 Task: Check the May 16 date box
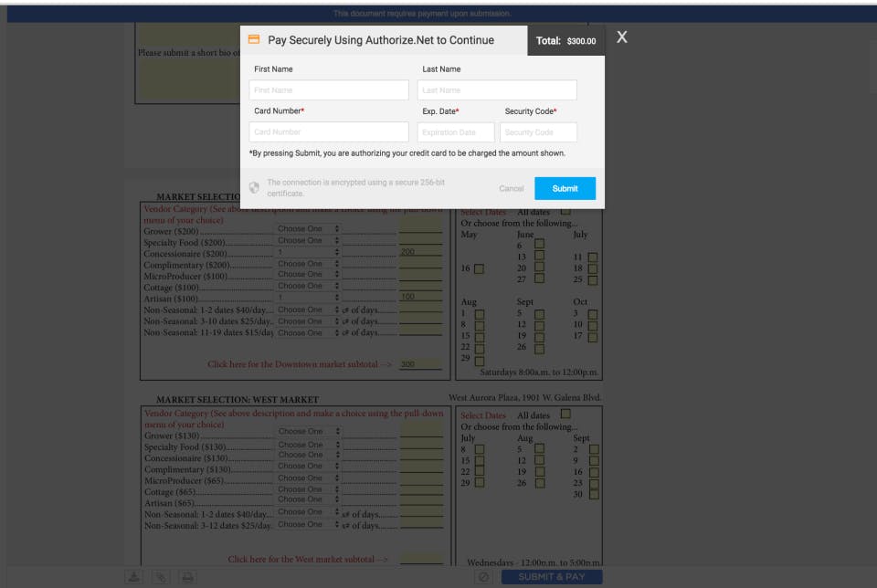point(479,268)
